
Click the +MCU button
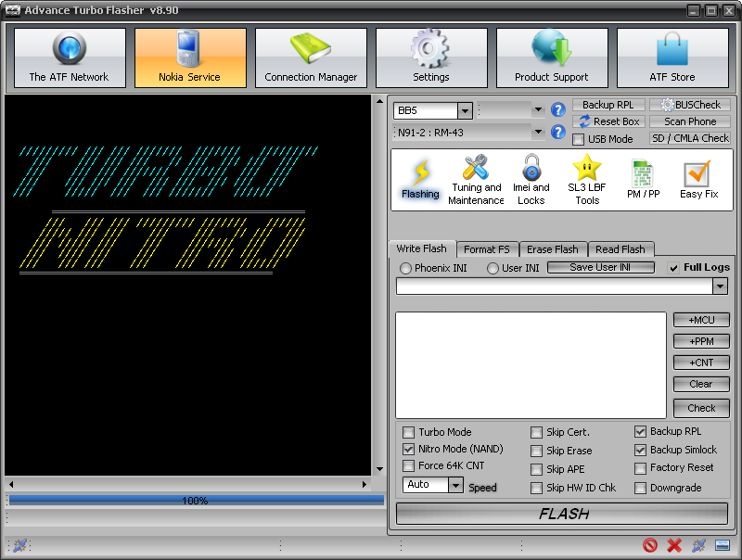point(701,320)
